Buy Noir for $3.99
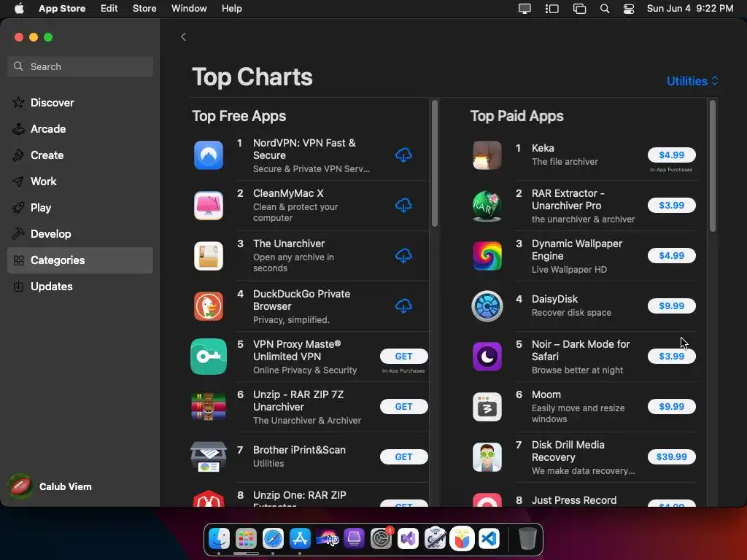This screenshot has height=560, width=747. pos(671,356)
